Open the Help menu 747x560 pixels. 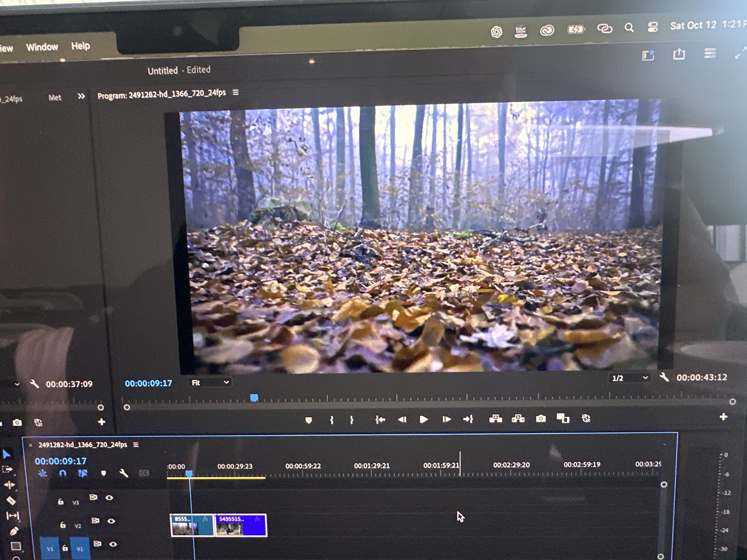click(x=80, y=46)
